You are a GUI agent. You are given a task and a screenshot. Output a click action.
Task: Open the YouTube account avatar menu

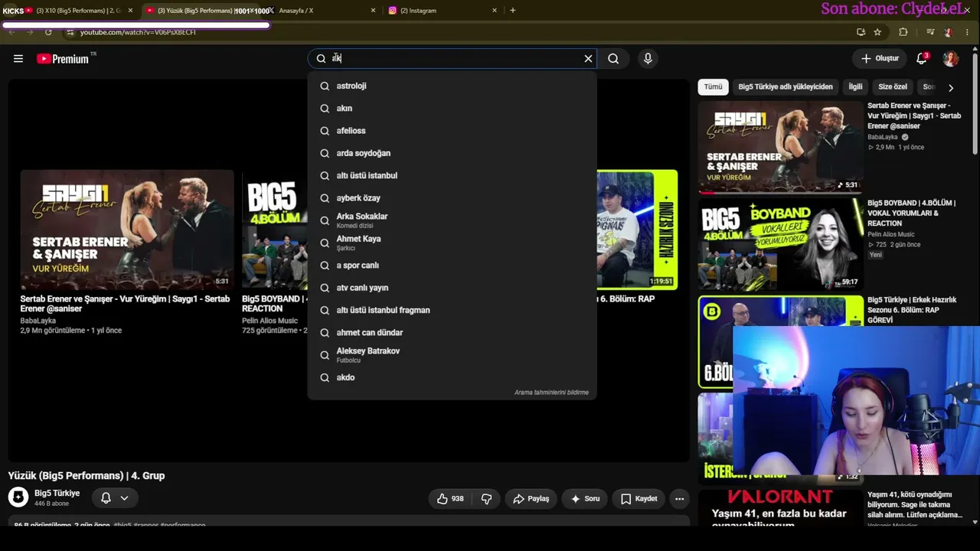click(x=951, y=59)
